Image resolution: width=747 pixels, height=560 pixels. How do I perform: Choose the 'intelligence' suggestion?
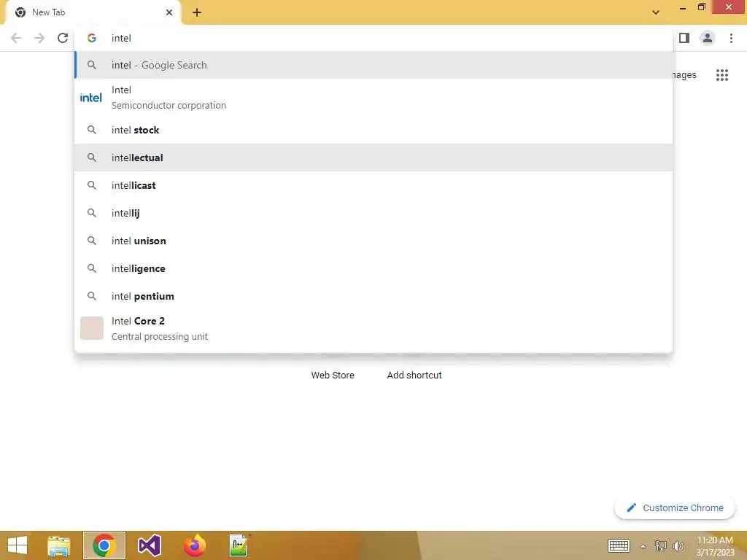pos(373,268)
